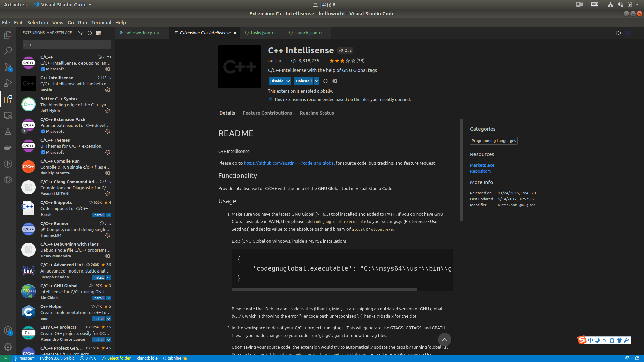Click inside the extensions search box
644x362 pixels.
coord(66,44)
